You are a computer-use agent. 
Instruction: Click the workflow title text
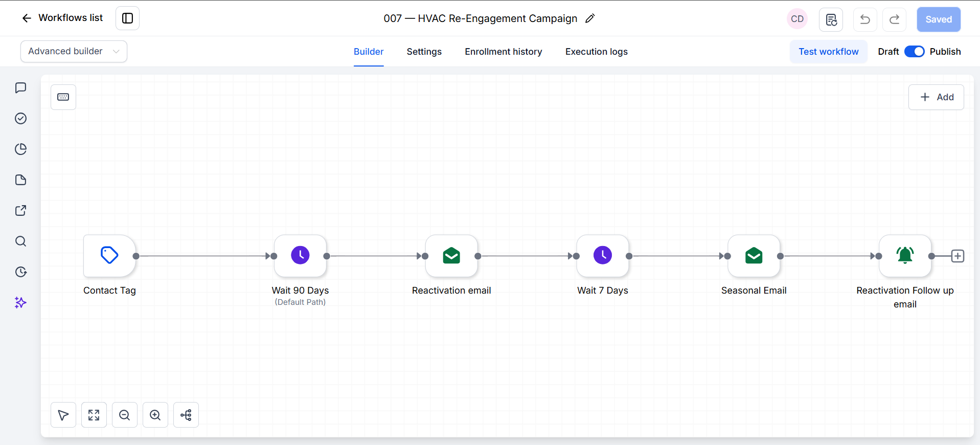point(481,18)
